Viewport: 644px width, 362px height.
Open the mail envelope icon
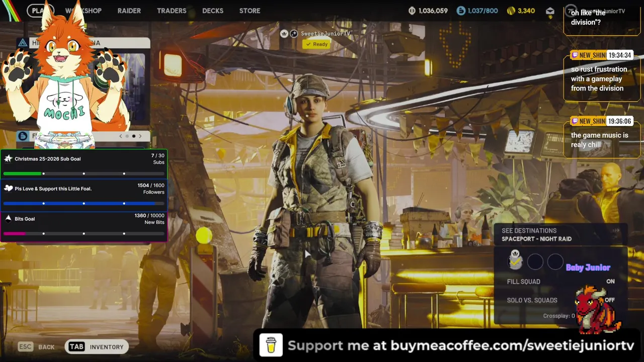coord(550,11)
